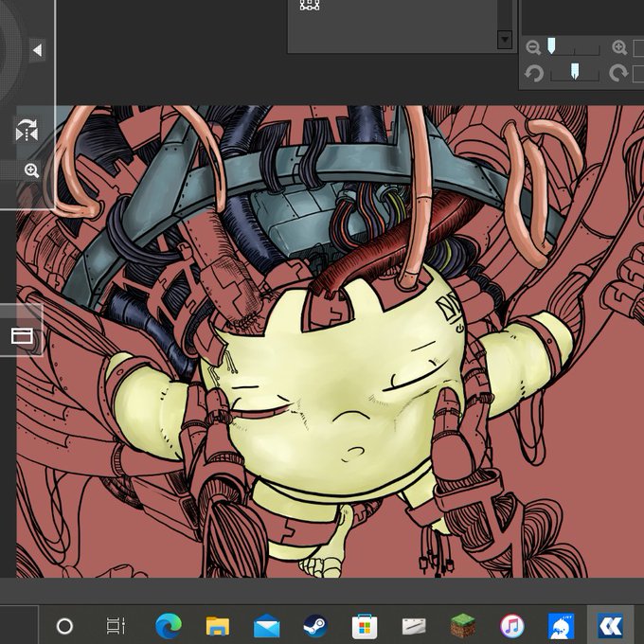Viewport: 644px width, 644px height.
Task: Rotate canvas right with clockwise arrow
Action: [x=618, y=73]
